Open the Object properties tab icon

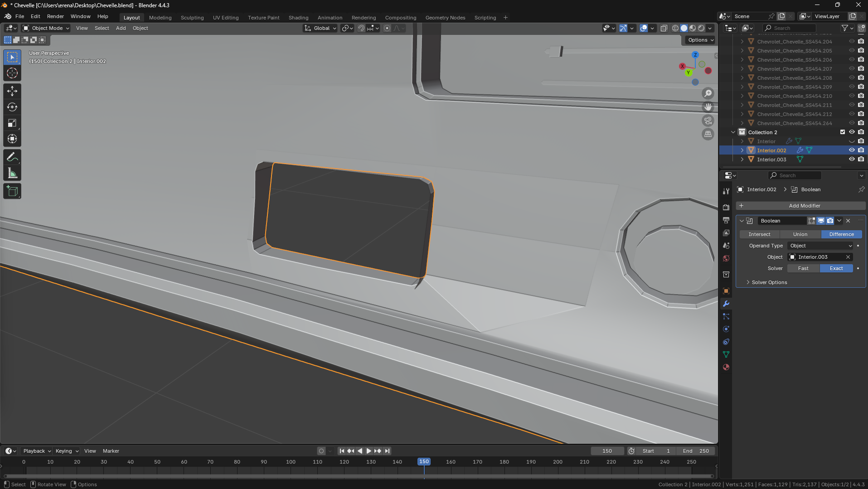tap(726, 291)
